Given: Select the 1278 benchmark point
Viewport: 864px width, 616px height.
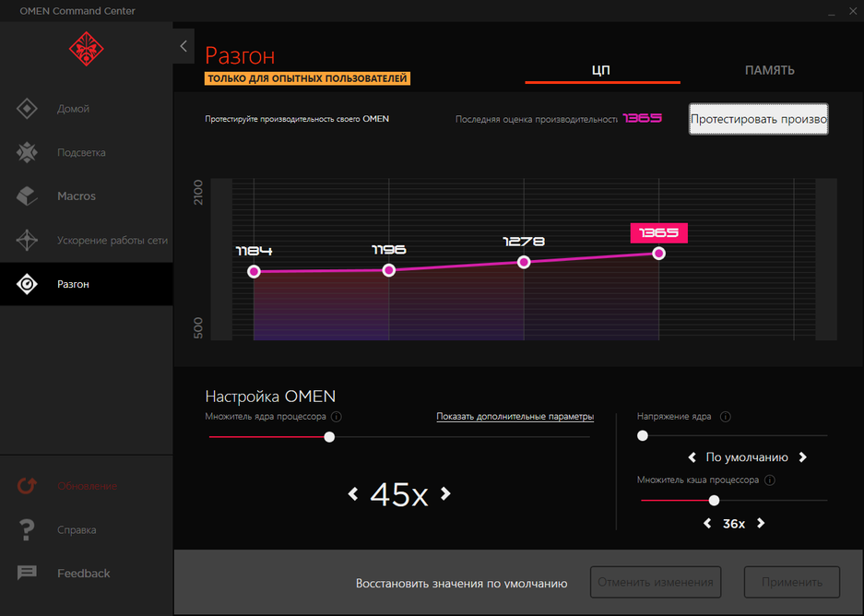Looking at the screenshot, I should coord(524,262).
